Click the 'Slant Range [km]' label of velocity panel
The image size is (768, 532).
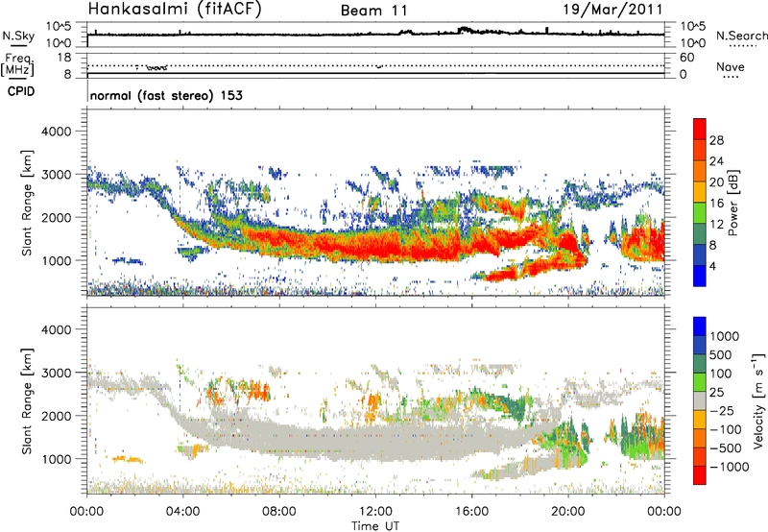click(27, 401)
